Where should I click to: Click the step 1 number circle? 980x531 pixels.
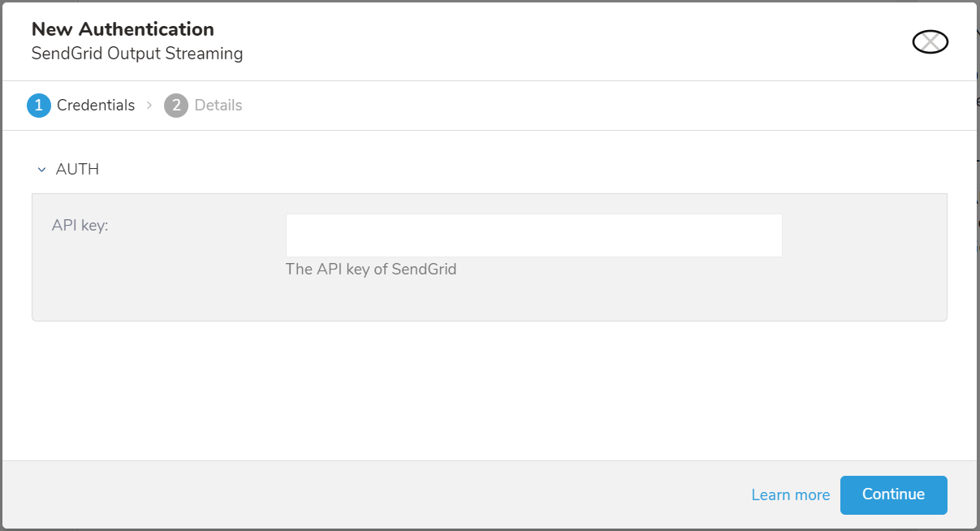pos(39,106)
